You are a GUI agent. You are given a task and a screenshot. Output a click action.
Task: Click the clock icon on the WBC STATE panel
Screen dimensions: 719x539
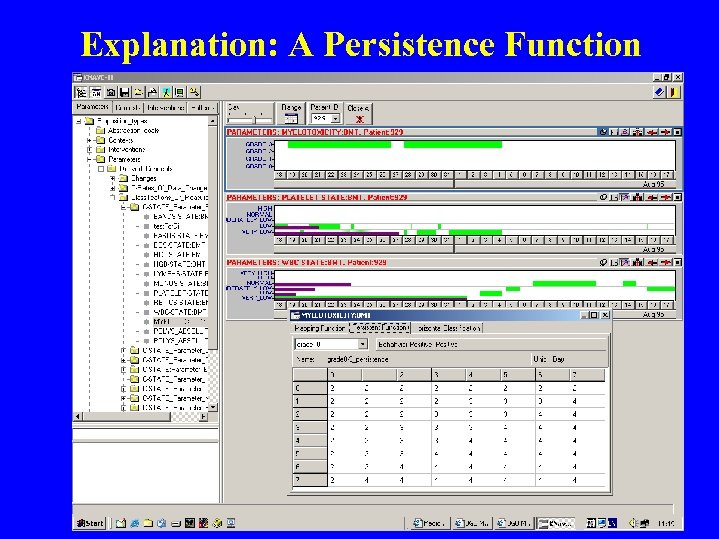tap(603, 262)
